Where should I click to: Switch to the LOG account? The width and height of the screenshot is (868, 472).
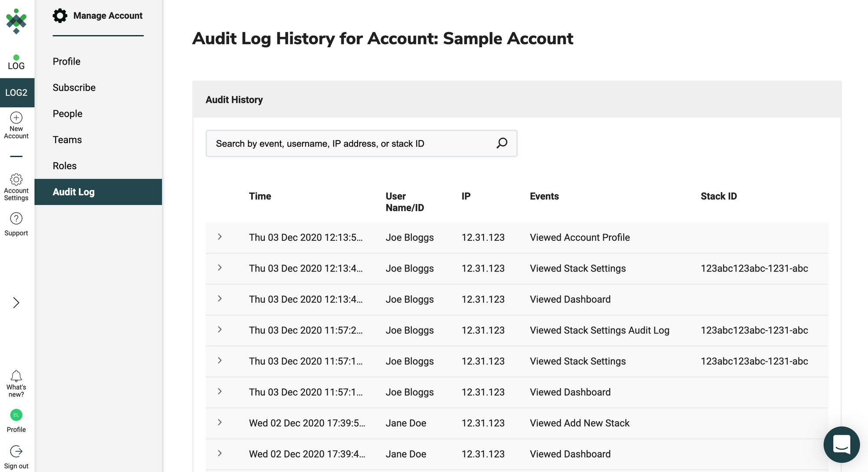pyautogui.click(x=16, y=63)
